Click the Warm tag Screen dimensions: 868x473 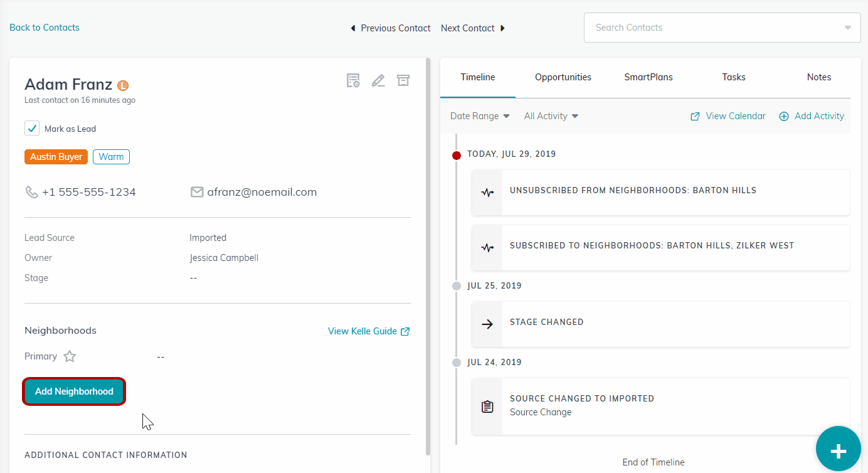[111, 157]
